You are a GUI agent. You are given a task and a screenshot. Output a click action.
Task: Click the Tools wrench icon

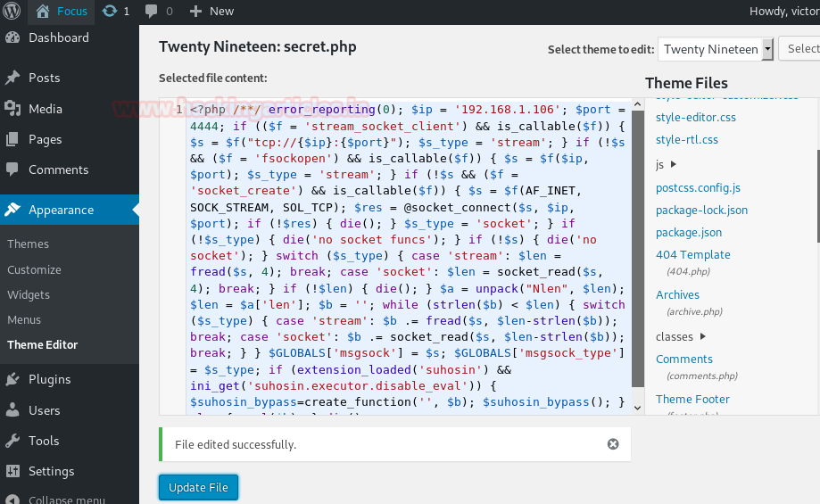tap(12, 441)
